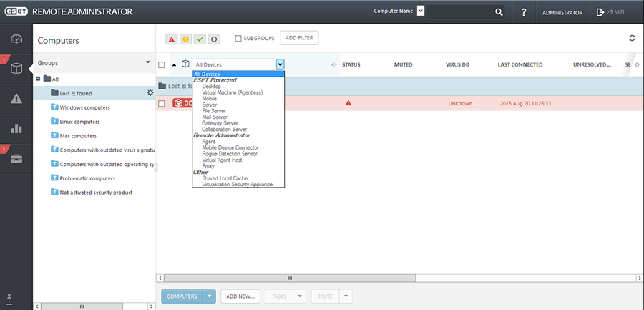Click the COMPUTERS button

pos(182,296)
